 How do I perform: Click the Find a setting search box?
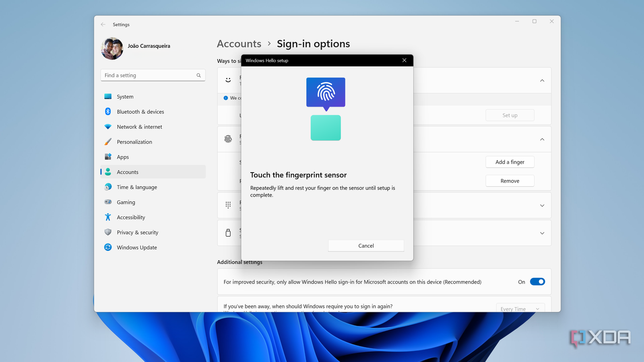tap(153, 75)
